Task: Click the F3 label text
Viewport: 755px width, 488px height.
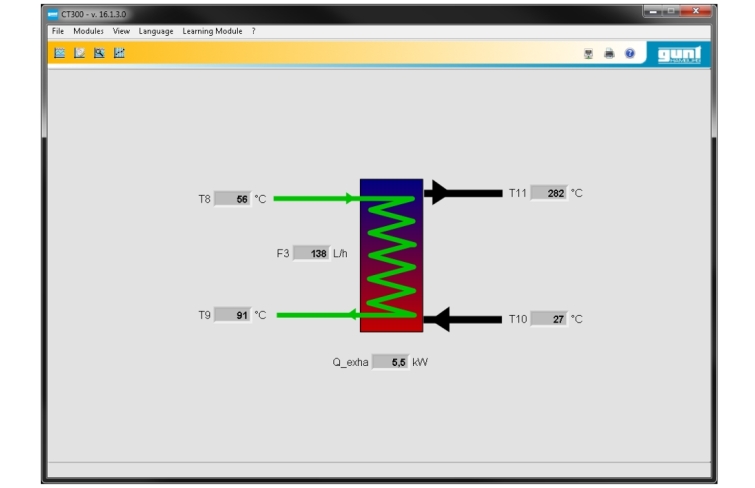Action: 283,253
